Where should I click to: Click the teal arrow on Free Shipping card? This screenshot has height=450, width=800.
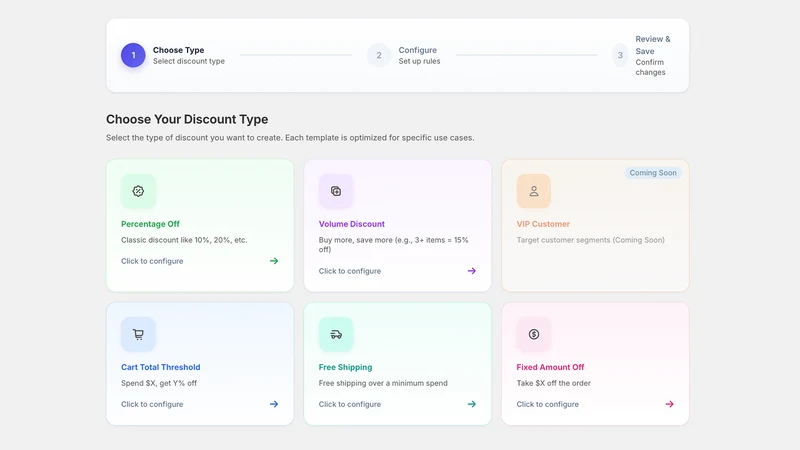pos(471,404)
